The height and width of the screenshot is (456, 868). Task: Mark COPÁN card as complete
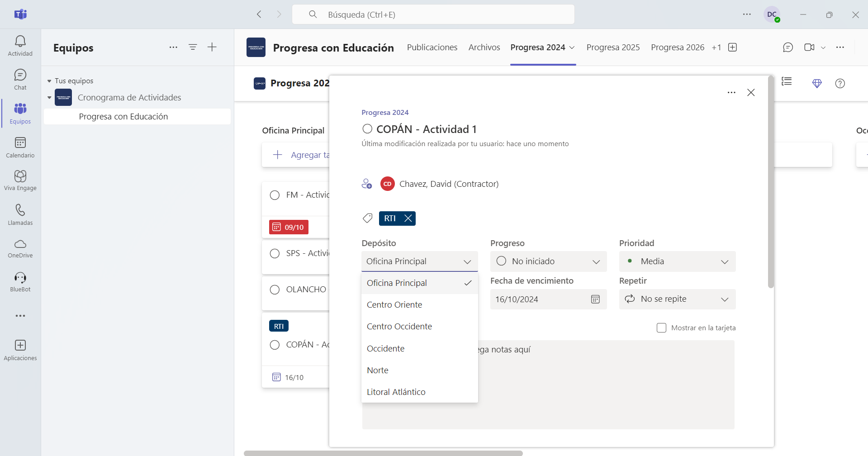click(275, 345)
